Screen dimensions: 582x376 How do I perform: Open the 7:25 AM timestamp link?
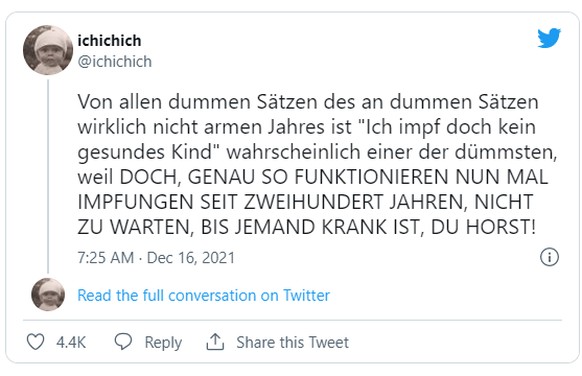[x=106, y=258]
